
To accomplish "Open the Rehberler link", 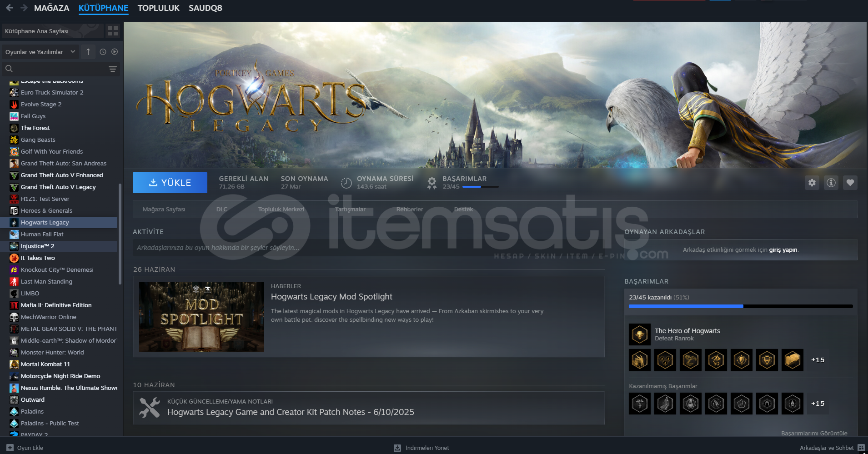I will (x=410, y=209).
